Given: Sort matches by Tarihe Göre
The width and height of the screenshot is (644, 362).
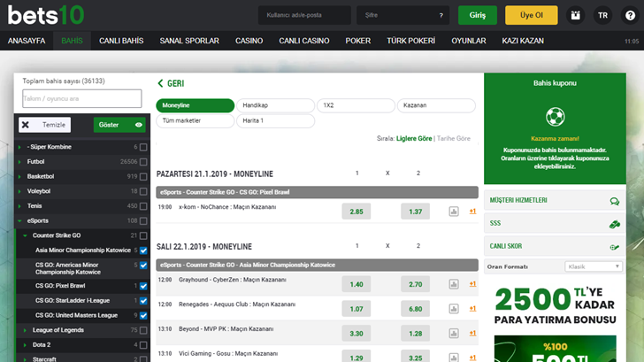Looking at the screenshot, I should [454, 138].
